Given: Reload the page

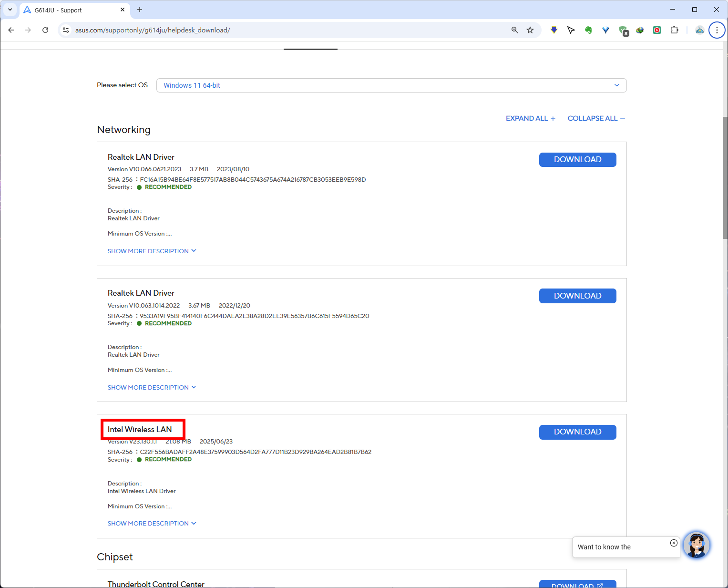Looking at the screenshot, I should [x=45, y=30].
